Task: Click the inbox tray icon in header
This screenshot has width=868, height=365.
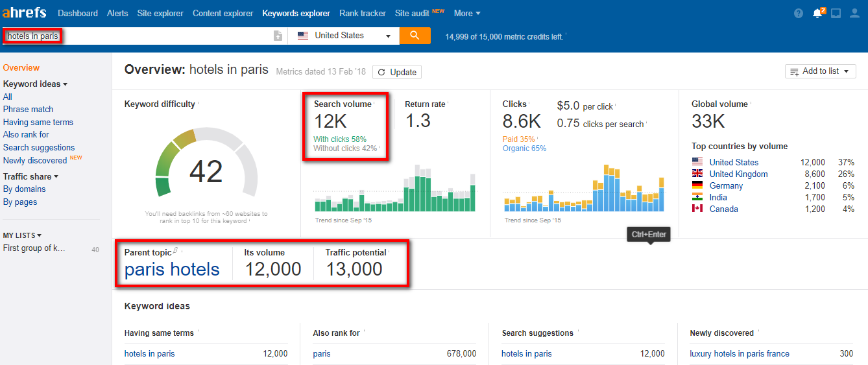Action: (x=836, y=14)
